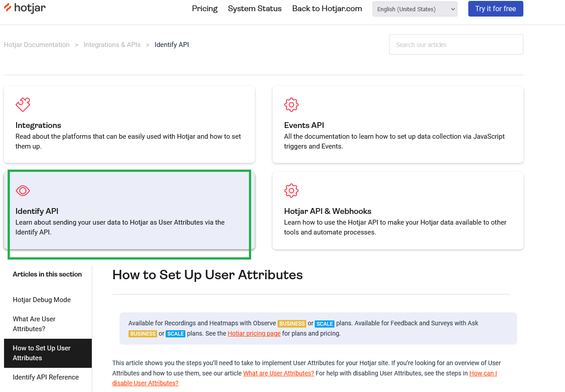
Task: Open the Hotjar API & Webhooks card title
Action: point(328,211)
